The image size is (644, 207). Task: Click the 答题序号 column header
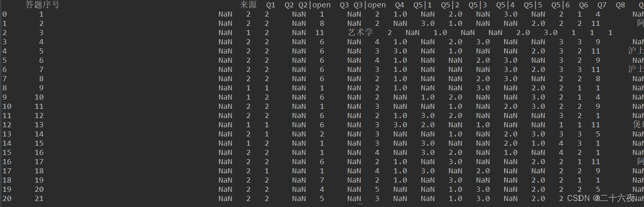coord(42,5)
